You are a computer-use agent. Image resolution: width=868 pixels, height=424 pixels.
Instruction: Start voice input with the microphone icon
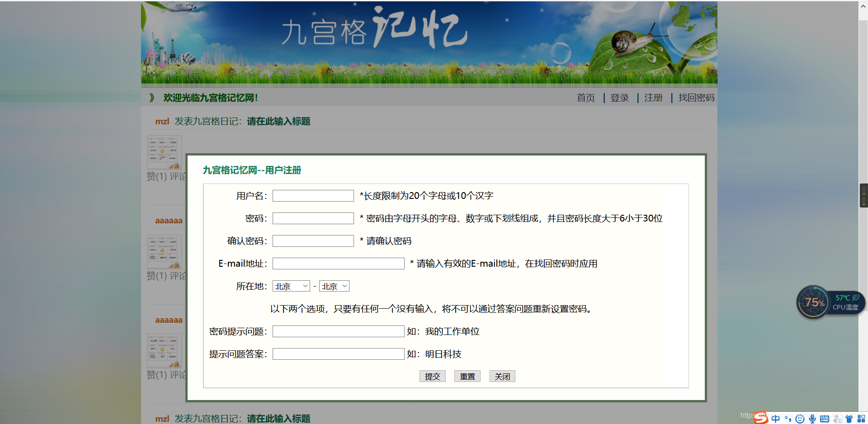point(812,419)
